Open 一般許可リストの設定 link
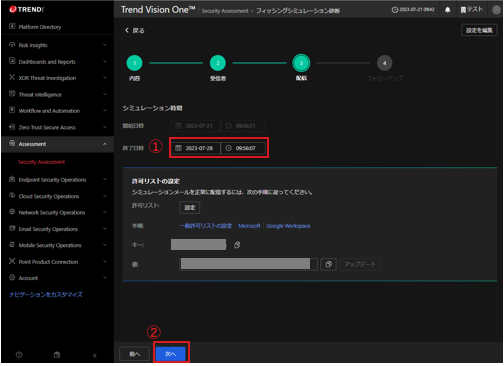The width and height of the screenshot is (504, 366). coord(206,226)
